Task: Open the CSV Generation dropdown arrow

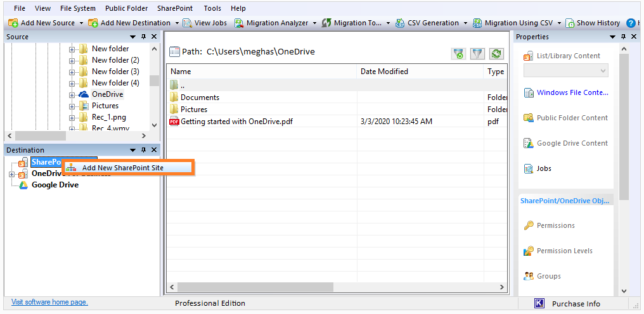Action: tap(466, 23)
